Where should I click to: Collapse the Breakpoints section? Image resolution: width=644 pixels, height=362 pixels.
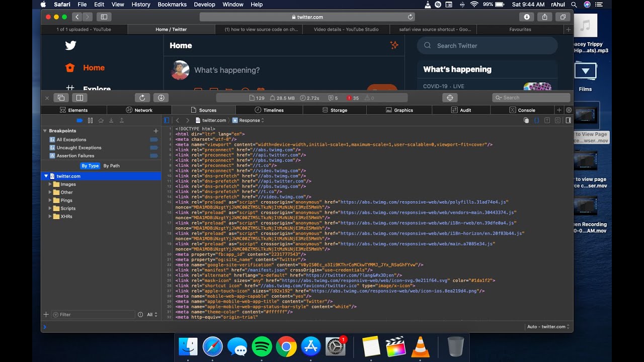45,131
